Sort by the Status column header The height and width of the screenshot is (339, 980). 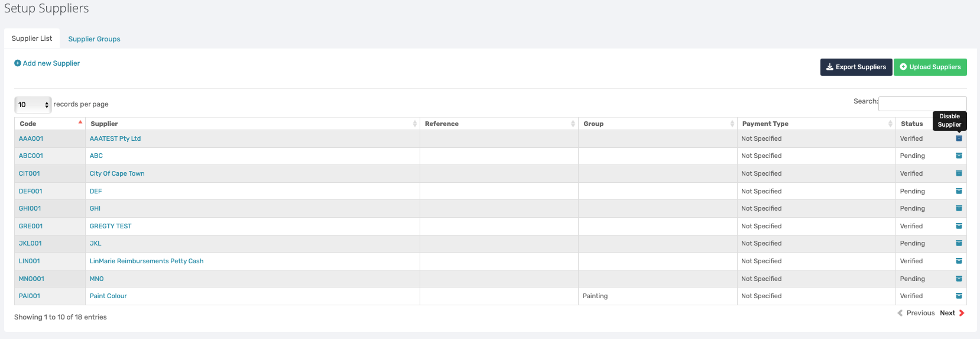point(912,124)
